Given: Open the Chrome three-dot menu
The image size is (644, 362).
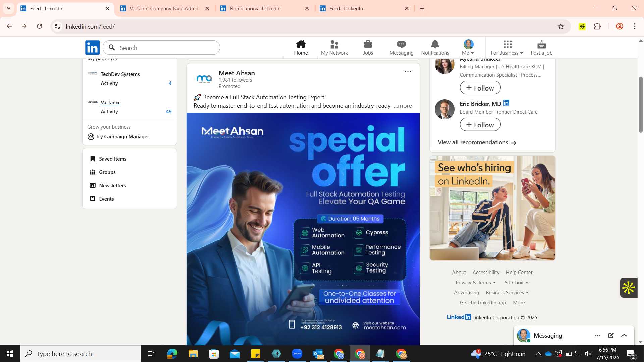Looking at the screenshot, I should 635,26.
